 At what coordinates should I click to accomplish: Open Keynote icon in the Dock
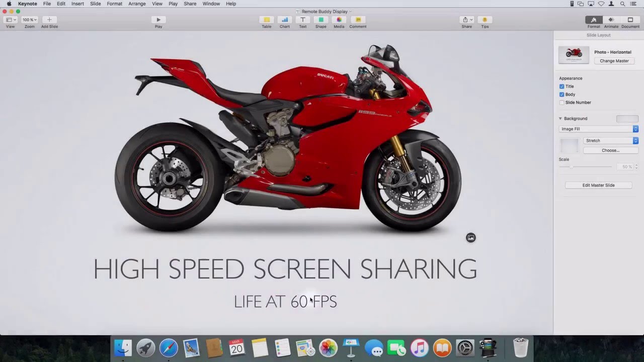point(351,348)
